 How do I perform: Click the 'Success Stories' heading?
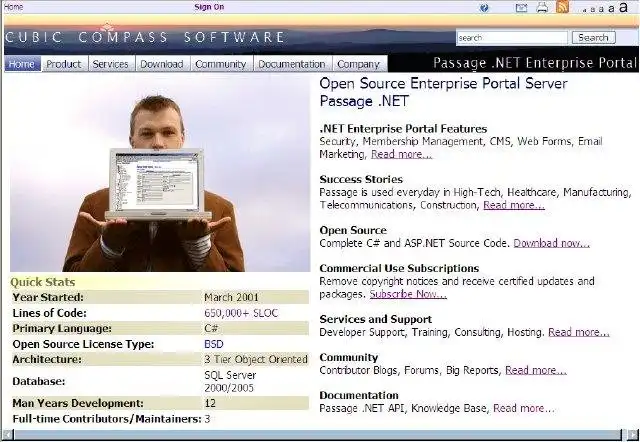[x=361, y=179]
